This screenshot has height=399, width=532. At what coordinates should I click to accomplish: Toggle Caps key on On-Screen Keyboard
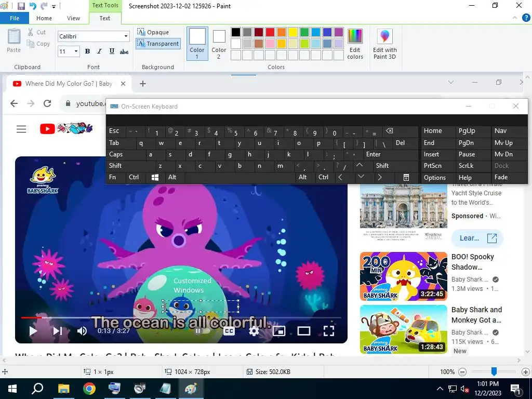[126, 154]
